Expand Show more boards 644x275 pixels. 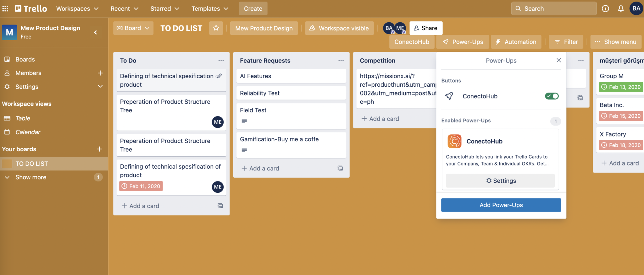pos(31,177)
